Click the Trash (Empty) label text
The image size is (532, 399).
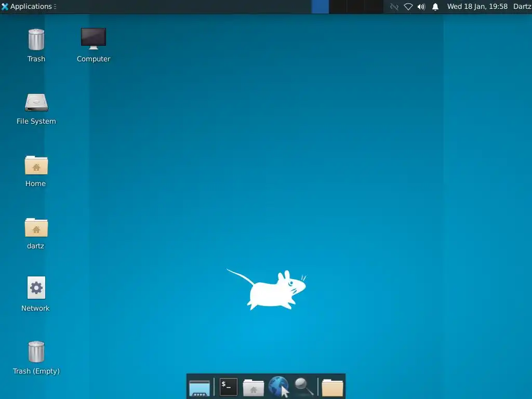[36, 371]
